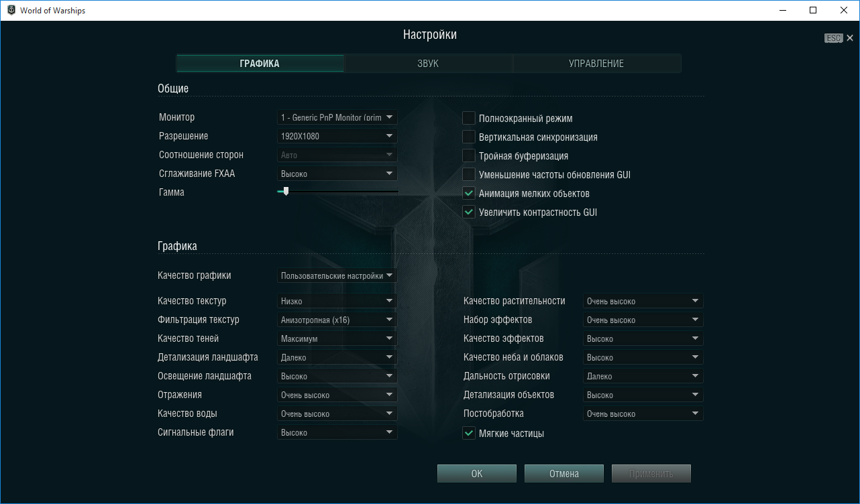Open Качество воды dropdown

(337, 414)
